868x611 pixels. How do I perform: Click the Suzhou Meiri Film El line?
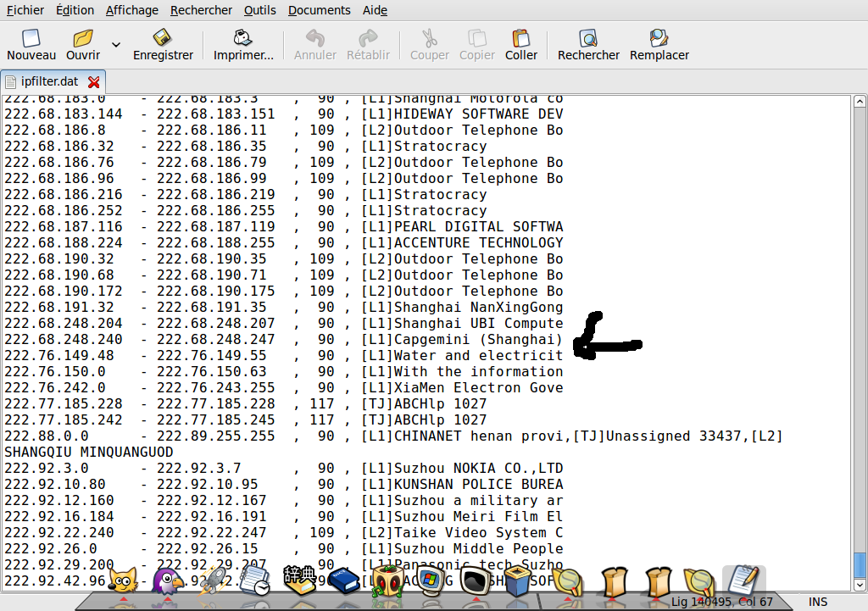coord(283,516)
